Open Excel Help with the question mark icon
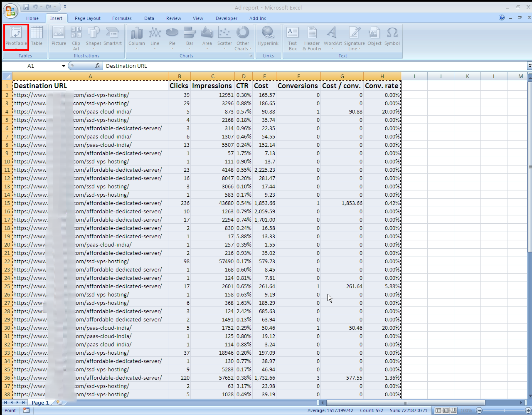 click(x=502, y=18)
